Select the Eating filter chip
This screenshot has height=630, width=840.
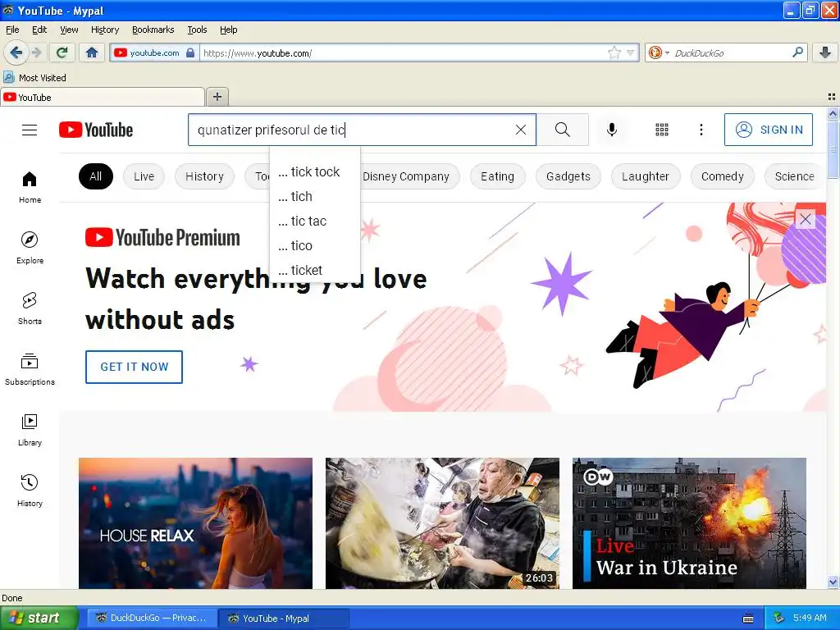[497, 176]
